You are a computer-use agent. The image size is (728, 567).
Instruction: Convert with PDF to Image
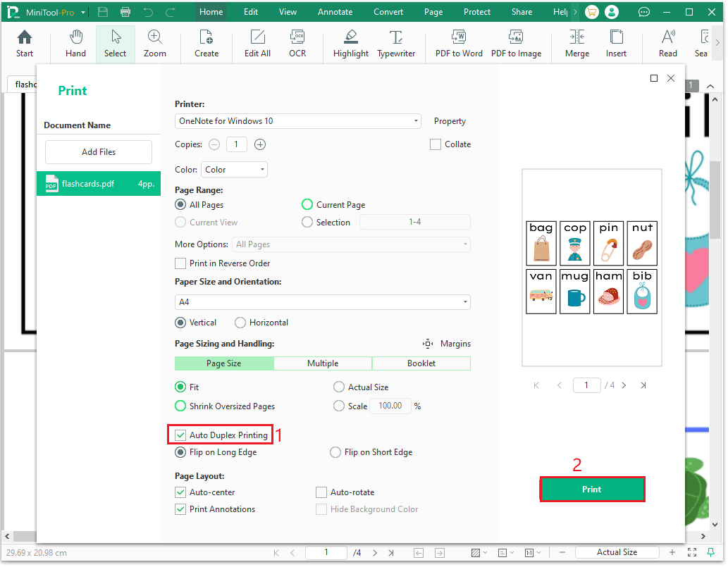pos(516,44)
